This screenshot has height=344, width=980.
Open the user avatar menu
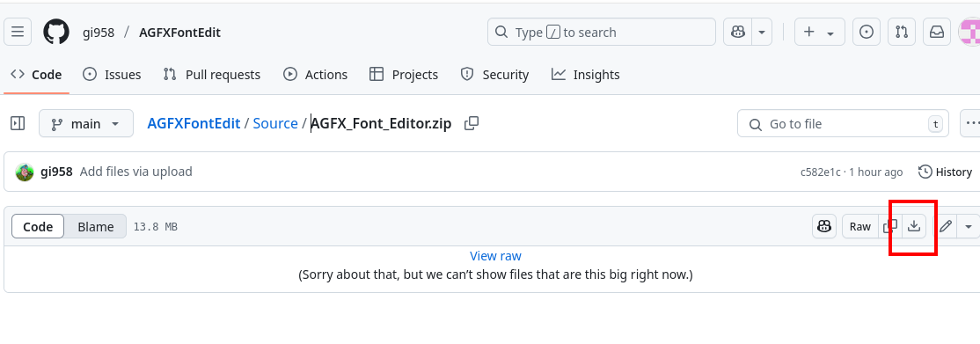tap(970, 32)
